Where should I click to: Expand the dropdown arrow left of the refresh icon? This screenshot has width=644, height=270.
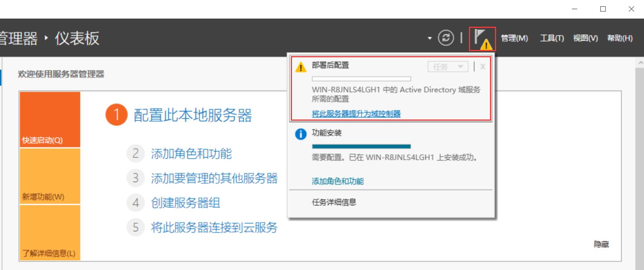pos(430,39)
